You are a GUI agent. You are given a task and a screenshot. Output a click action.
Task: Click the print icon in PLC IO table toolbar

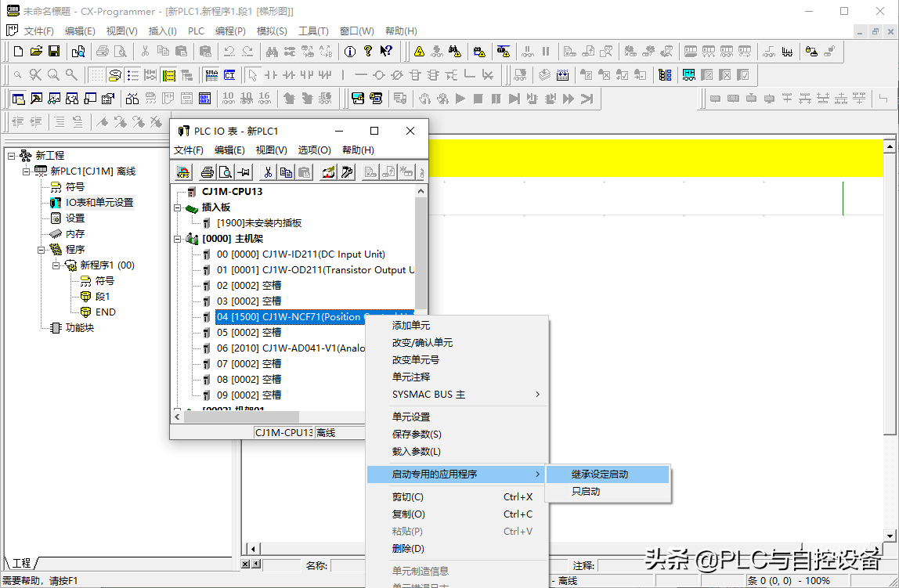[207, 172]
